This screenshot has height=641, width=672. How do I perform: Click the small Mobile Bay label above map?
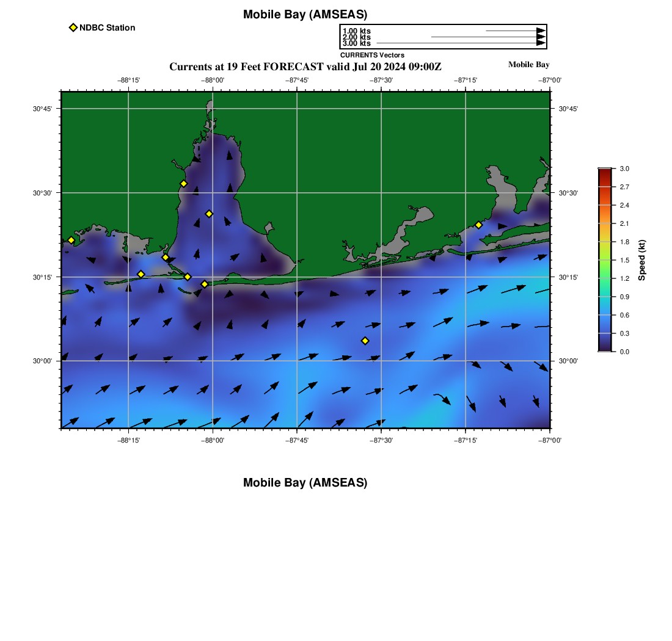(528, 65)
